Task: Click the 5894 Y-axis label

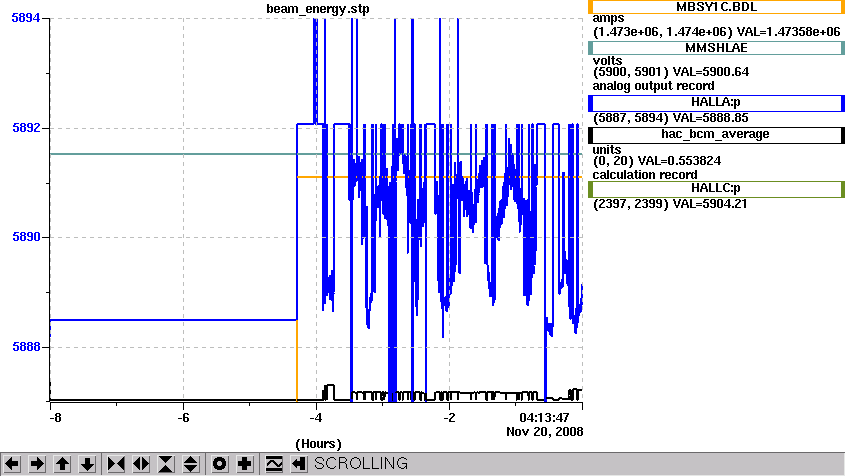Action: pos(26,18)
